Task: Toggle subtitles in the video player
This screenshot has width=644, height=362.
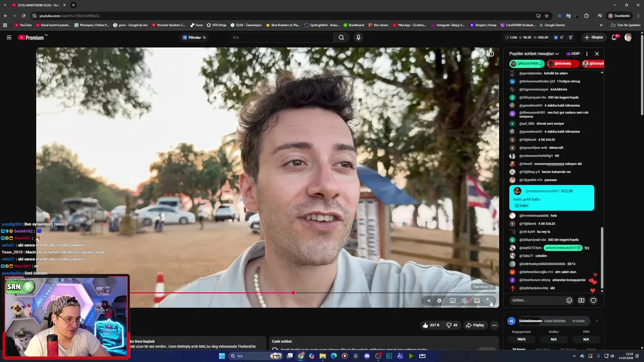Action: [453, 301]
